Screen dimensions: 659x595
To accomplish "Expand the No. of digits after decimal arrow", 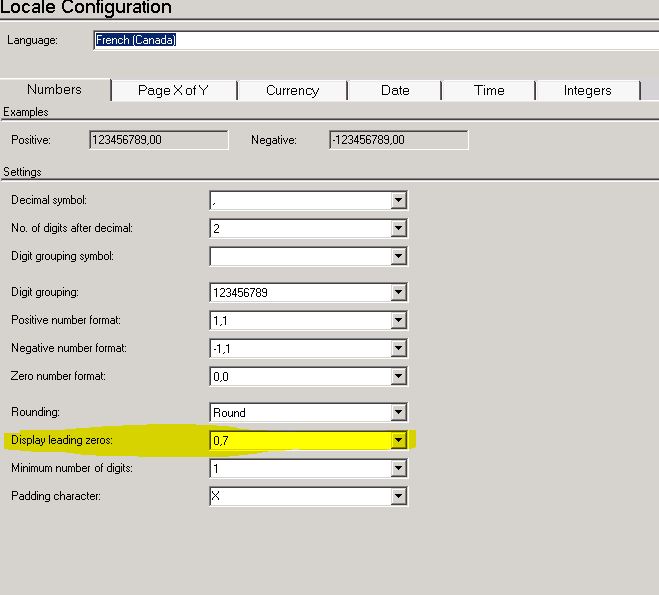I will click(x=398, y=229).
